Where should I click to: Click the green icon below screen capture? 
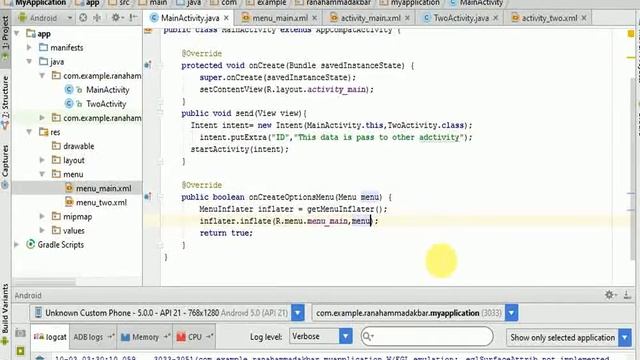click(20, 351)
